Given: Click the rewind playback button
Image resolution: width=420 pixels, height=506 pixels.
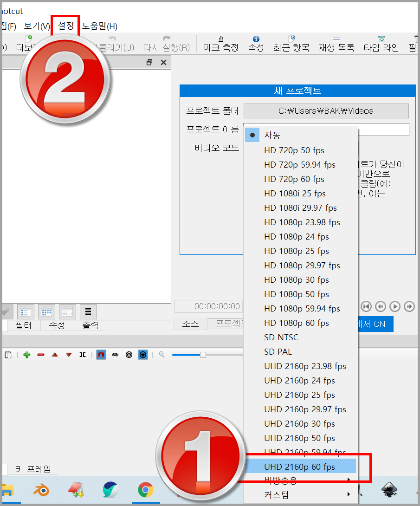Looking at the screenshot, I should [381, 306].
